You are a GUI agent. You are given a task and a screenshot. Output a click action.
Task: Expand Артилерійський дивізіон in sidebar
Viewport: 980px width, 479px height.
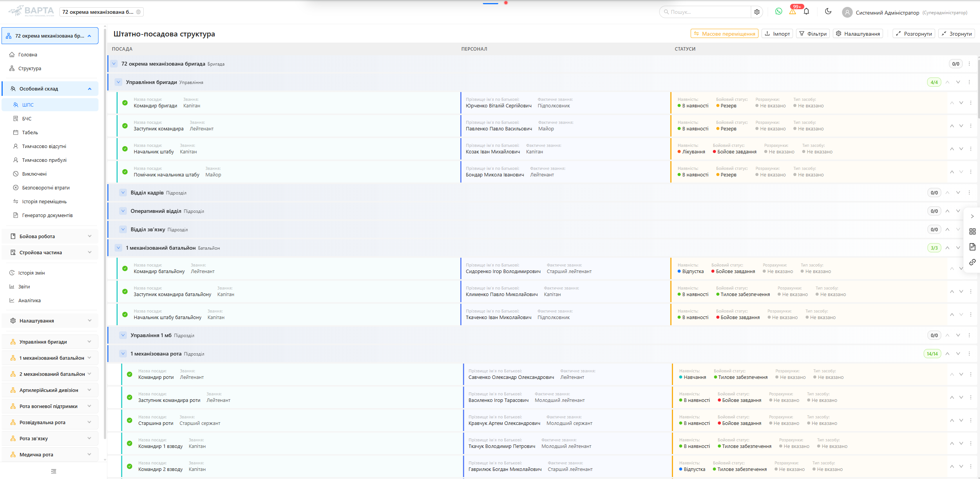pos(50,390)
